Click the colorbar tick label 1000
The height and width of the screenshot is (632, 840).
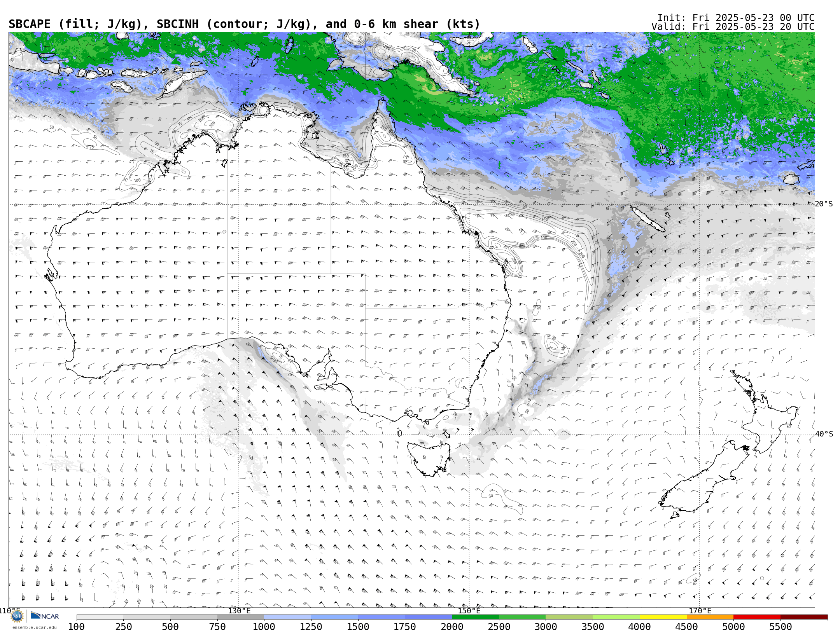tap(264, 627)
